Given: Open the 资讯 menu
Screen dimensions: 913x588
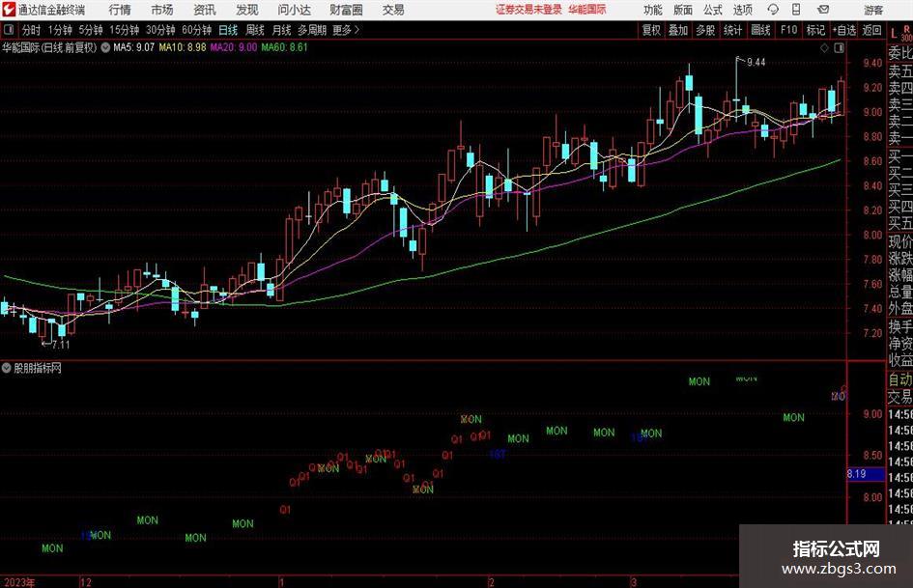Looking at the screenshot, I should click(205, 10).
